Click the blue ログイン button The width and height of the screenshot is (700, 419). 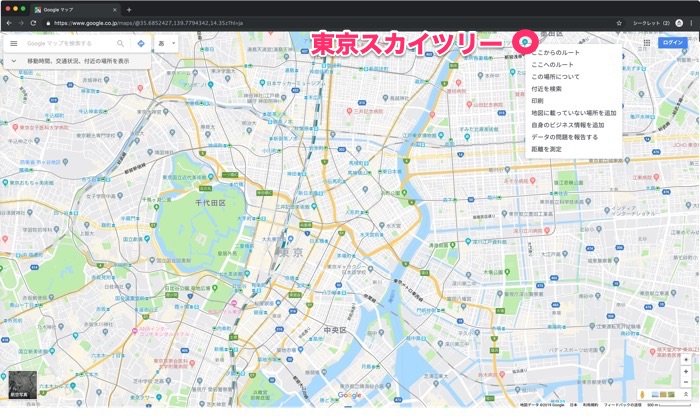[672, 42]
